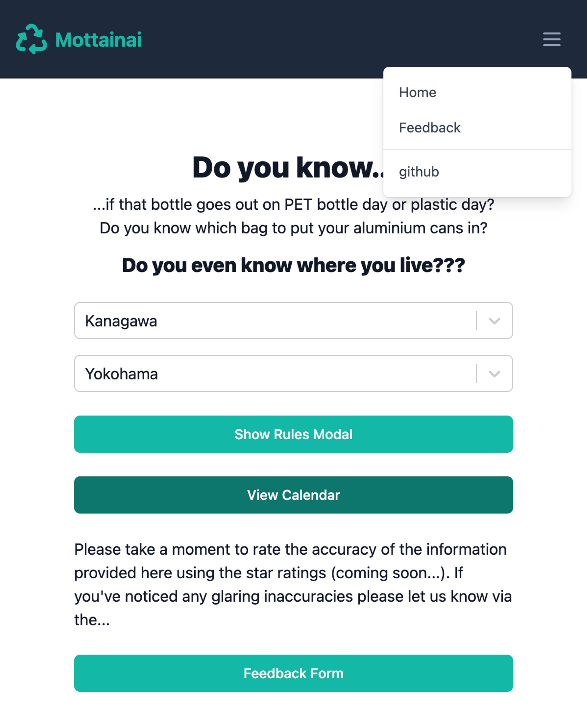The height and width of the screenshot is (728, 587).
Task: Click the aluminium cans question line
Action: 293,228
